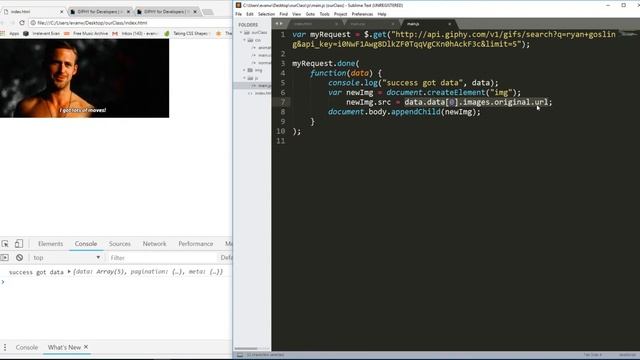Collapse the js folder in sidebar
This screenshot has height=360, width=640.
pyautogui.click(x=244, y=78)
